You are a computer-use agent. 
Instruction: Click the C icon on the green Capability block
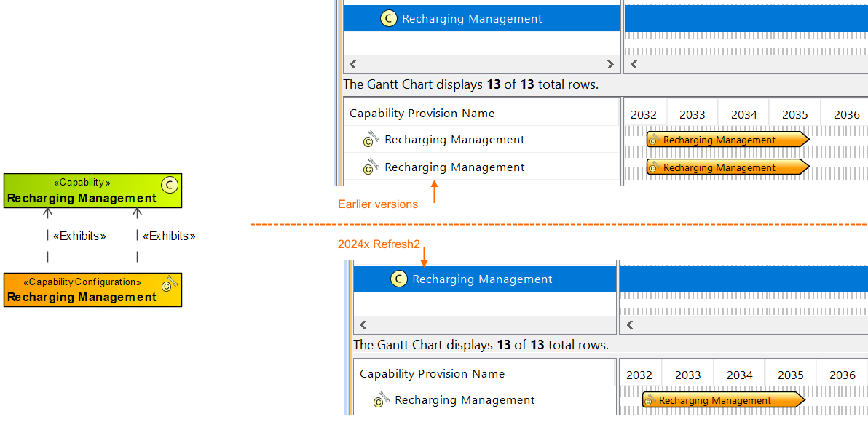tap(170, 185)
